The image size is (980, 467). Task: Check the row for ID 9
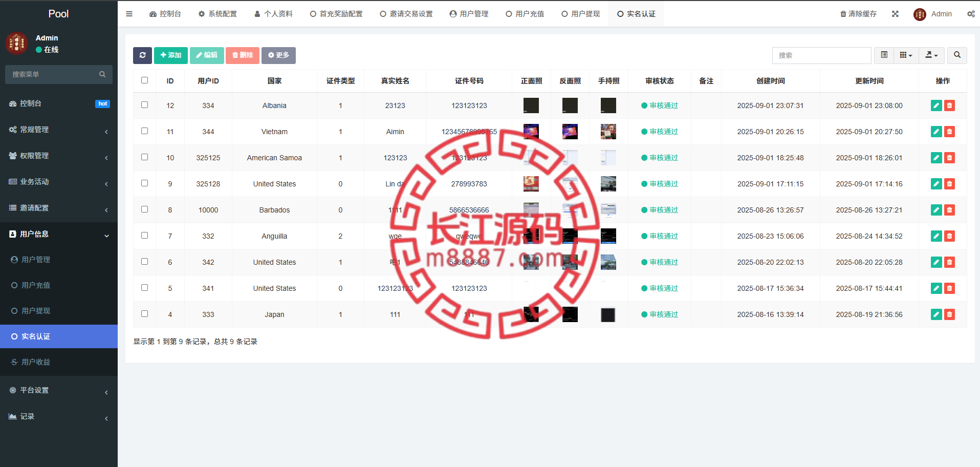pyautogui.click(x=145, y=183)
